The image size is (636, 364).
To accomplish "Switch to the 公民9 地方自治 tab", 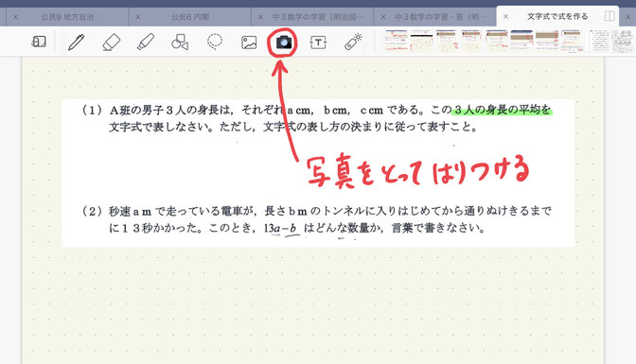I will pyautogui.click(x=67, y=17).
